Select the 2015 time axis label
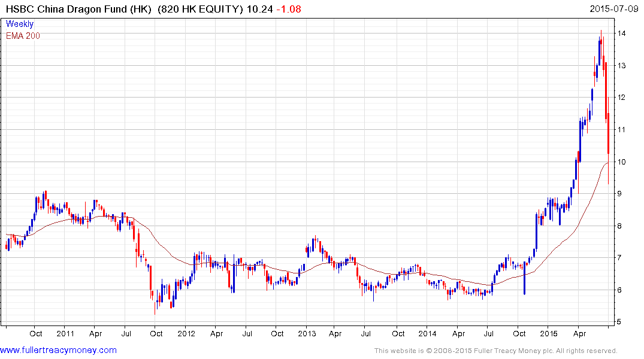644x359 pixels. [x=549, y=333]
